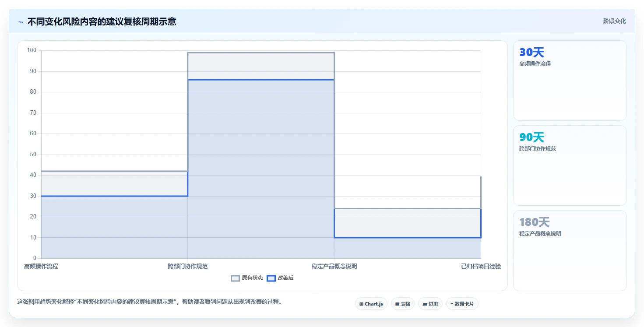Open the 90天 跨部门协作规范 card
The height and width of the screenshot is (327, 644).
pyautogui.click(x=570, y=165)
